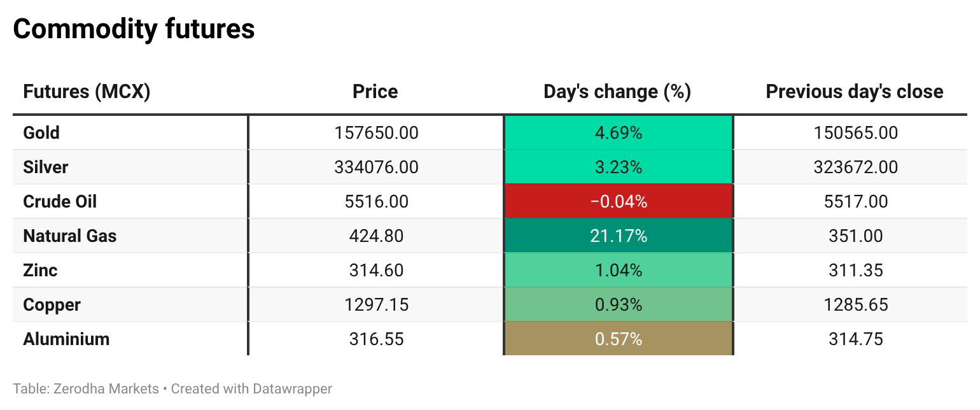The height and width of the screenshot is (410, 980).
Task: Click the Crude Oil row label
Action: coord(60,202)
